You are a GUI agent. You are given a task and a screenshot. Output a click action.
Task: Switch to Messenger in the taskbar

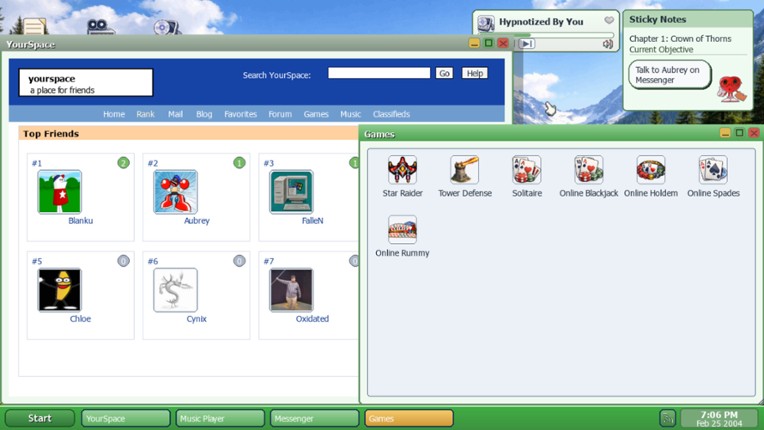314,418
